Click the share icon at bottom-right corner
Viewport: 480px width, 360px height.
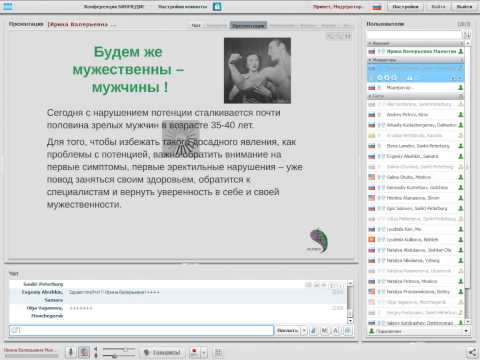pyautogui.click(x=472, y=352)
